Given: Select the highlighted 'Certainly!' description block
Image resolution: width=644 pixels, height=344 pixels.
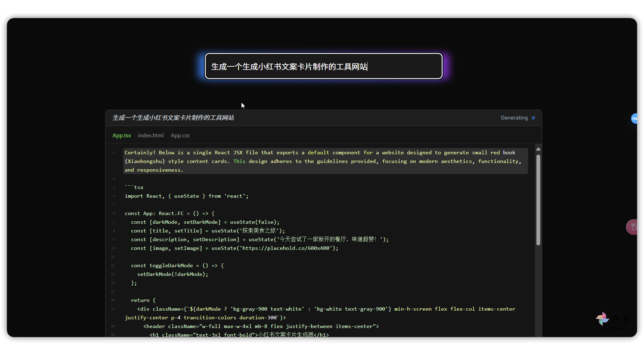Looking at the screenshot, I should (325, 161).
